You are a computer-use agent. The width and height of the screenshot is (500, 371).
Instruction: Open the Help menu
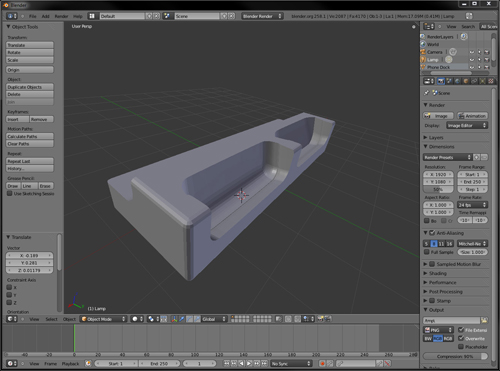click(x=78, y=16)
